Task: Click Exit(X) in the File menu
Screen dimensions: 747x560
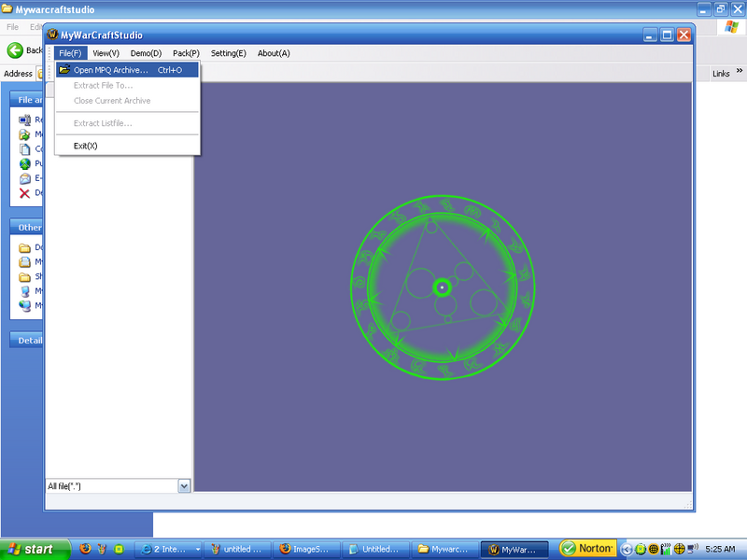Action: pyautogui.click(x=86, y=146)
